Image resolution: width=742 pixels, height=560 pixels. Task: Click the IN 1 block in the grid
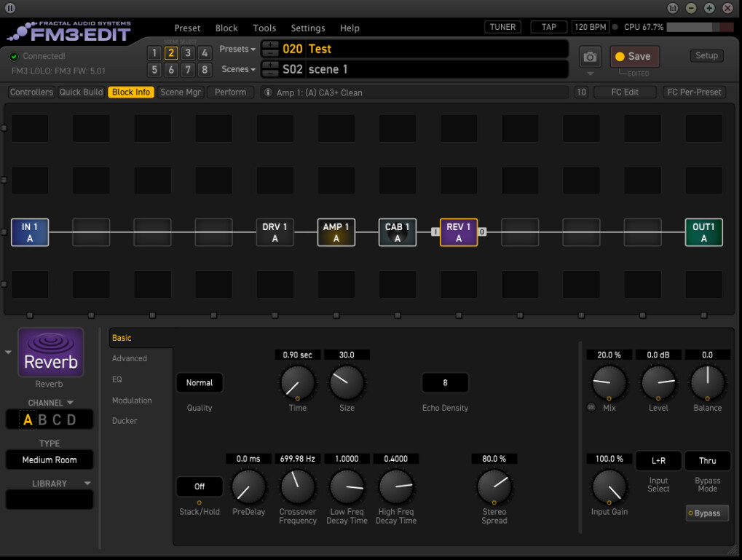pos(30,232)
